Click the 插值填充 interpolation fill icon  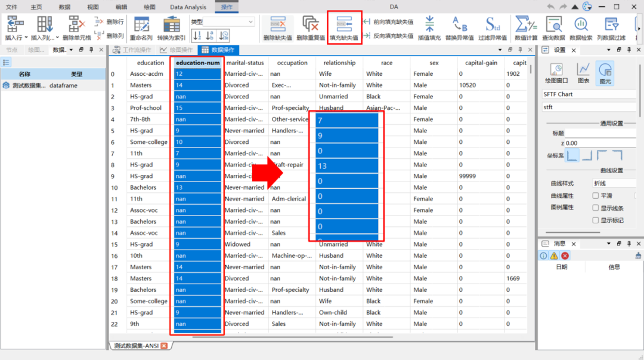tap(429, 24)
